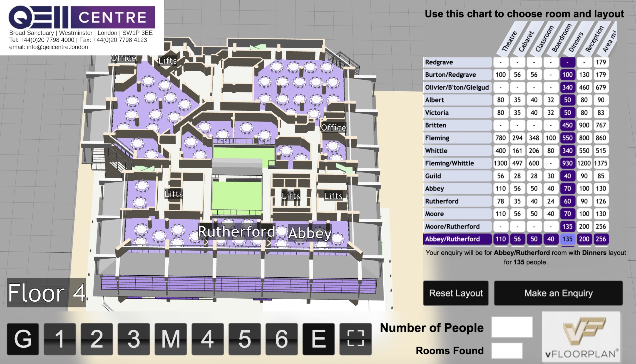Switch to the Ground floor button G
This screenshot has height=364, width=636.
pyautogui.click(x=23, y=339)
